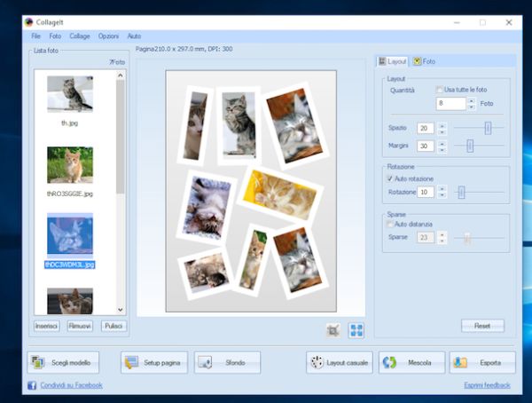
Task: Open the Condividi su Facebook link
Action: 69,385
